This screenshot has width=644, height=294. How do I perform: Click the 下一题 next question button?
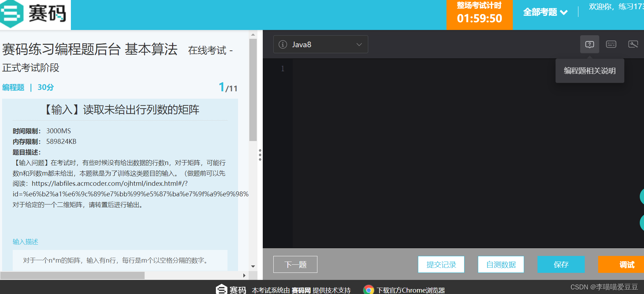(295, 264)
